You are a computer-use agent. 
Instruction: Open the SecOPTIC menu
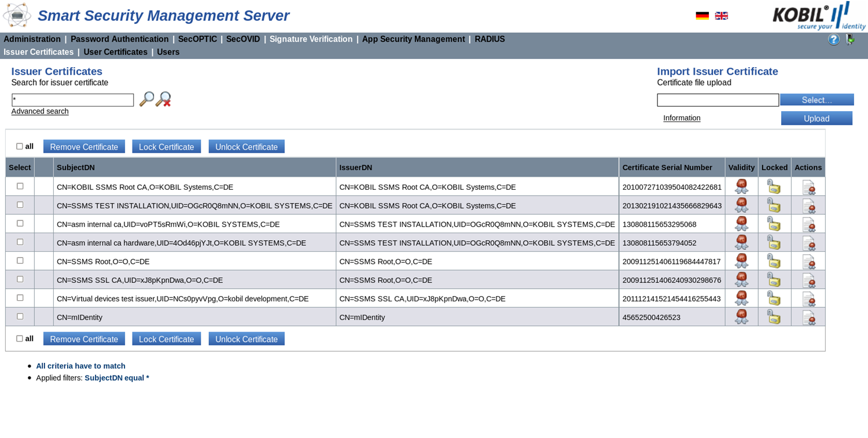[x=197, y=39]
